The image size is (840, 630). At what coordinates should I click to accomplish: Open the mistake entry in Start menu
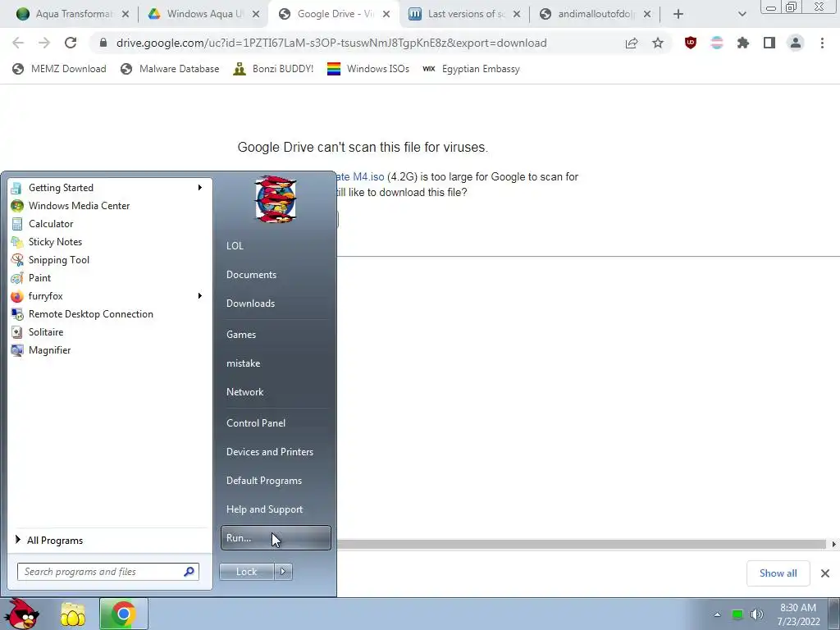point(243,363)
